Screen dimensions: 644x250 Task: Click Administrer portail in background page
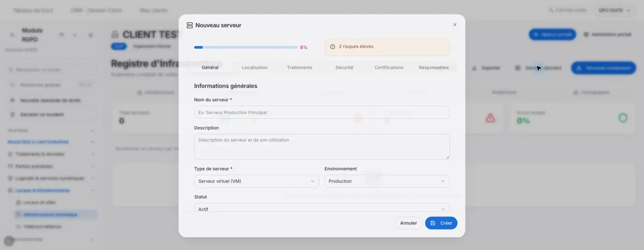coord(607,34)
